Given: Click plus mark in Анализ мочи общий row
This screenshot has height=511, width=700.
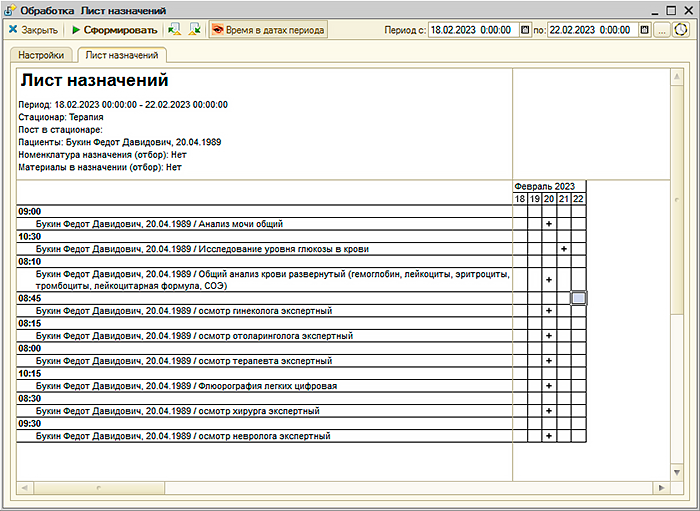Looking at the screenshot, I should click(549, 224).
